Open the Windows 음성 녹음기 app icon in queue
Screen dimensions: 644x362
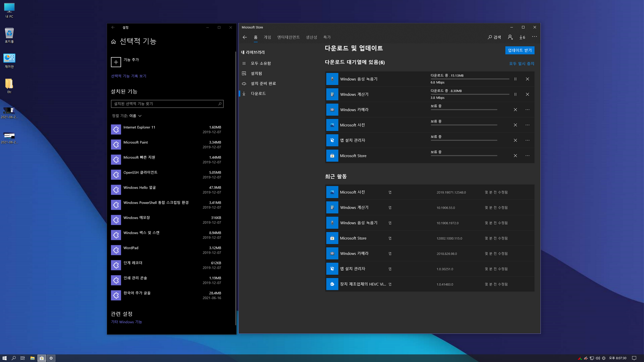pos(332,79)
